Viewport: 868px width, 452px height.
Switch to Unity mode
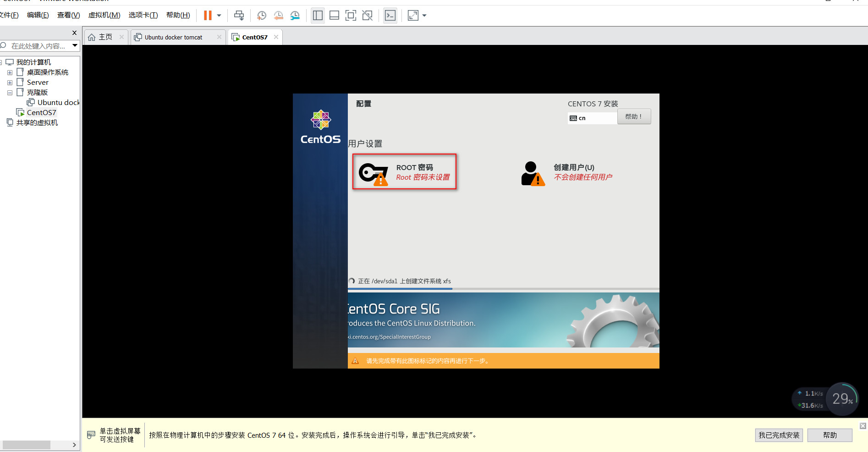[x=367, y=16]
